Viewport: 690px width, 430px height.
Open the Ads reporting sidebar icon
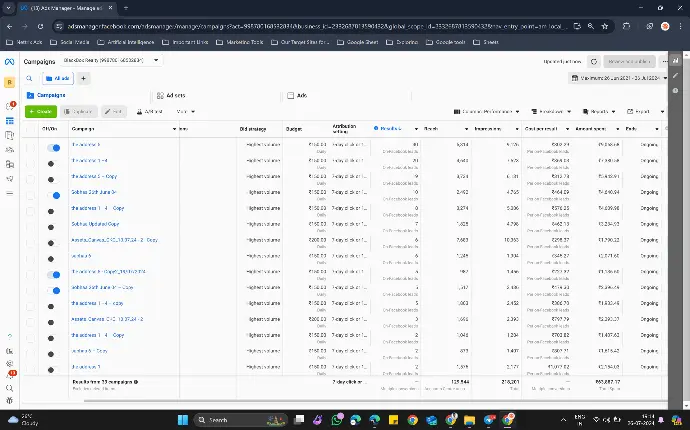[9, 135]
